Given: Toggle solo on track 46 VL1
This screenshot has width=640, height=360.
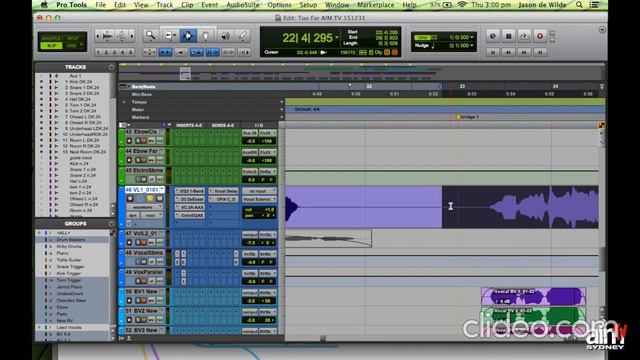Looking at the screenshot, I should (149, 199).
